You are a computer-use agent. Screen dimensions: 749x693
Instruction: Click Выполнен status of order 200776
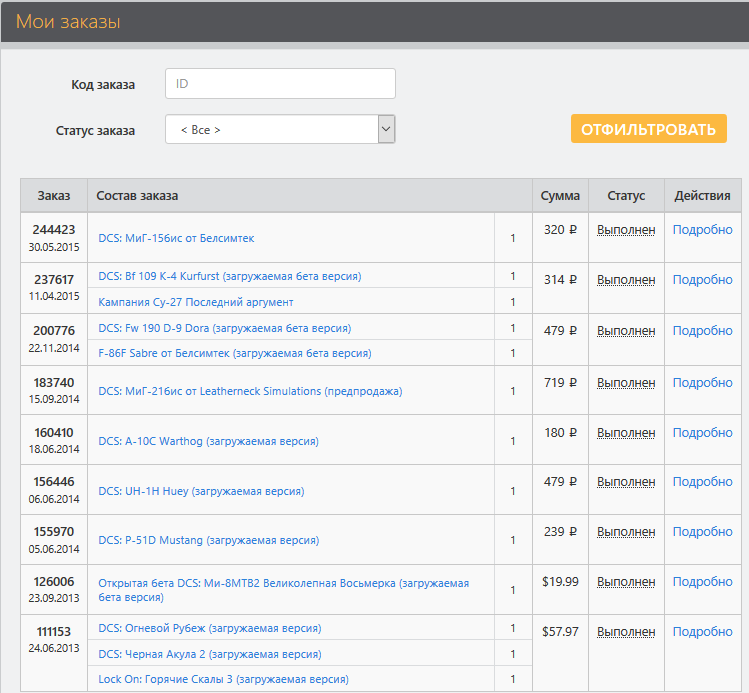pos(626,331)
